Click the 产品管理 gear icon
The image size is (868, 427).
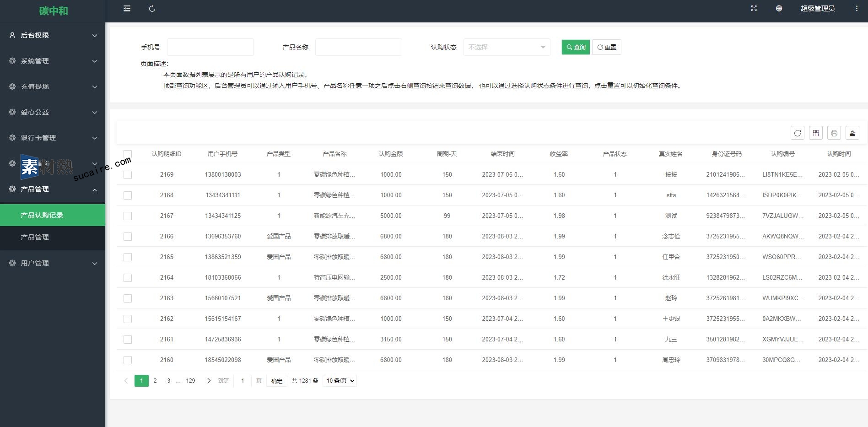tap(12, 189)
